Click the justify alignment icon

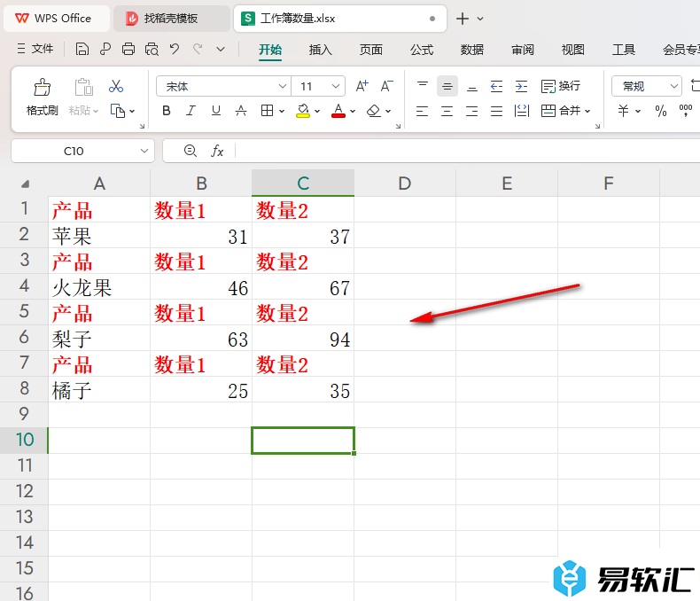click(x=496, y=111)
